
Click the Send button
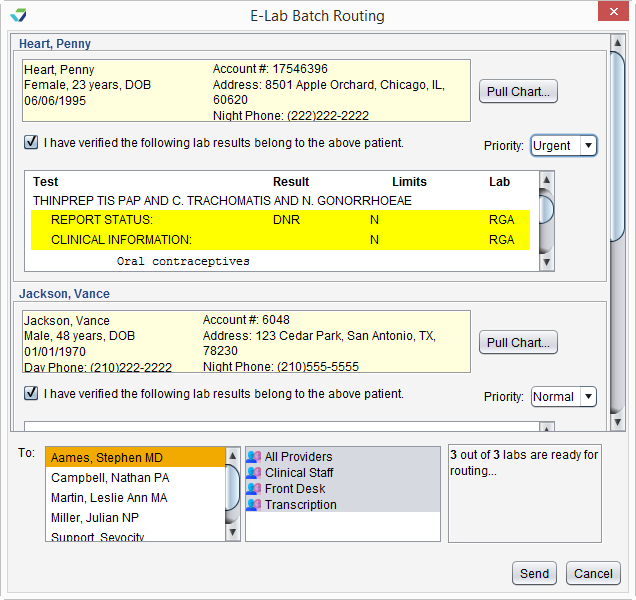pyautogui.click(x=534, y=574)
